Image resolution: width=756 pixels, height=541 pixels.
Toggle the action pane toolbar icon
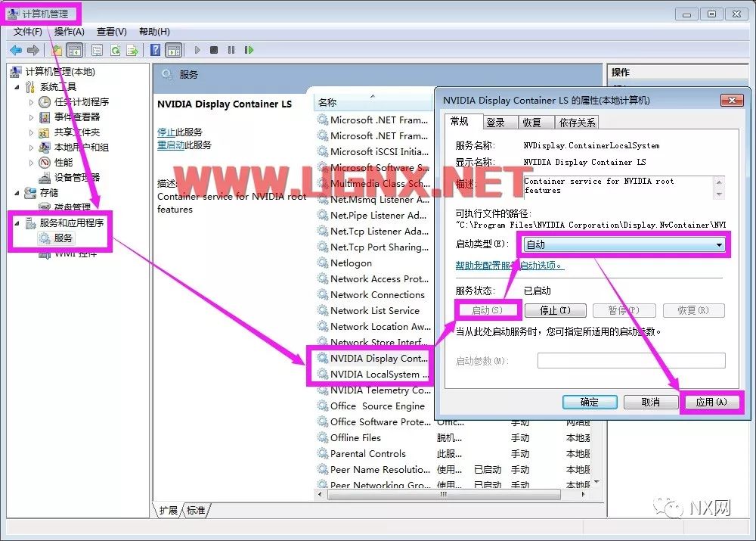(174, 50)
